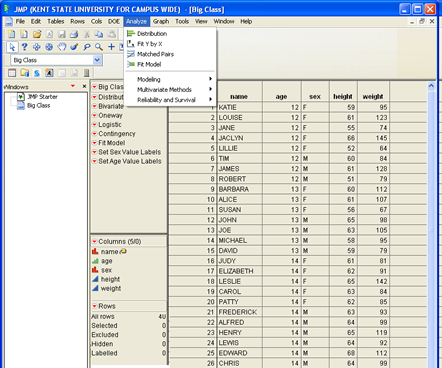Expand the Reliability and Survival submenu

coord(171,100)
